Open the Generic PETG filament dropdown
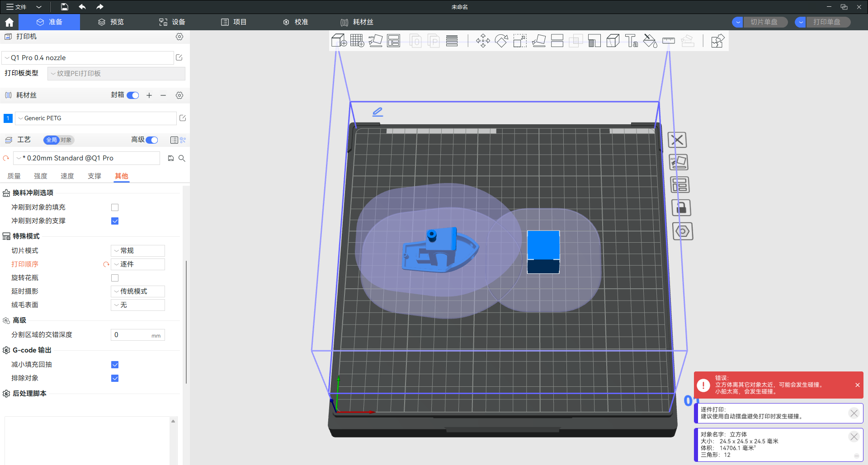Screen dimensions: 868x465 96,118
